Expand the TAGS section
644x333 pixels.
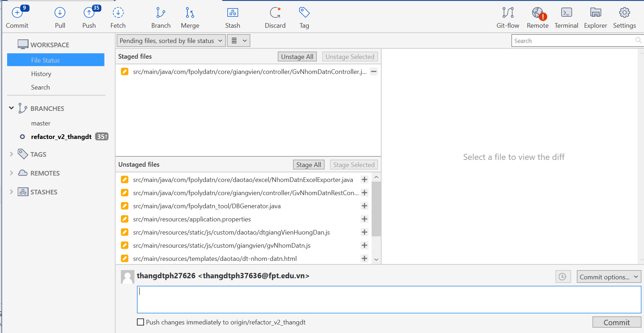[x=11, y=154]
